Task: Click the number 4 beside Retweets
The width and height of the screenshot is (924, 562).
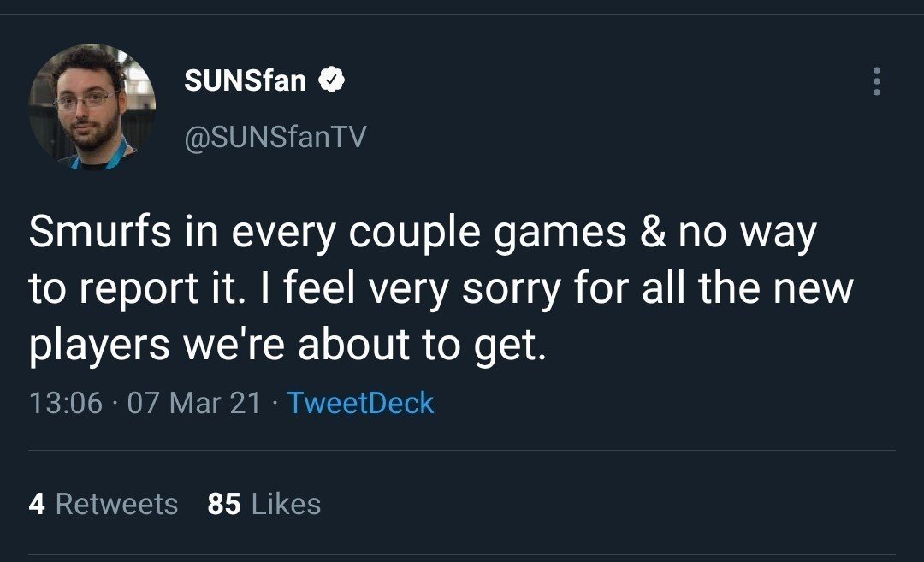Action: click(x=36, y=504)
